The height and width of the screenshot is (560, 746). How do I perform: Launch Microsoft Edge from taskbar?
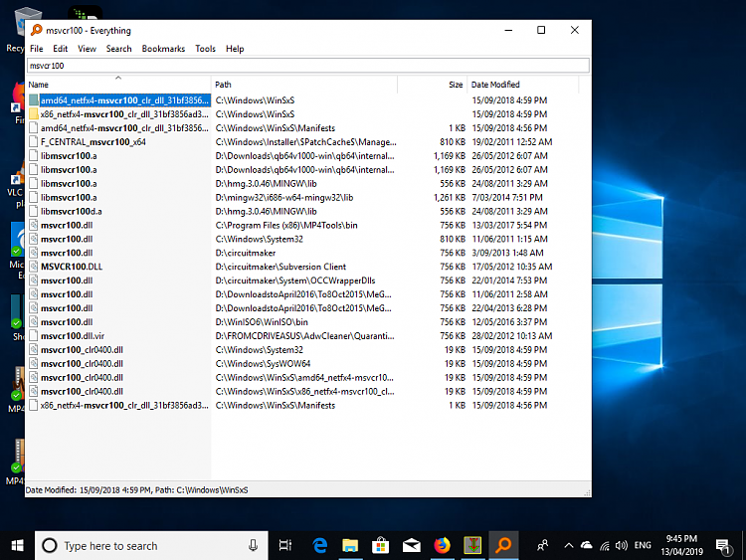point(319,546)
